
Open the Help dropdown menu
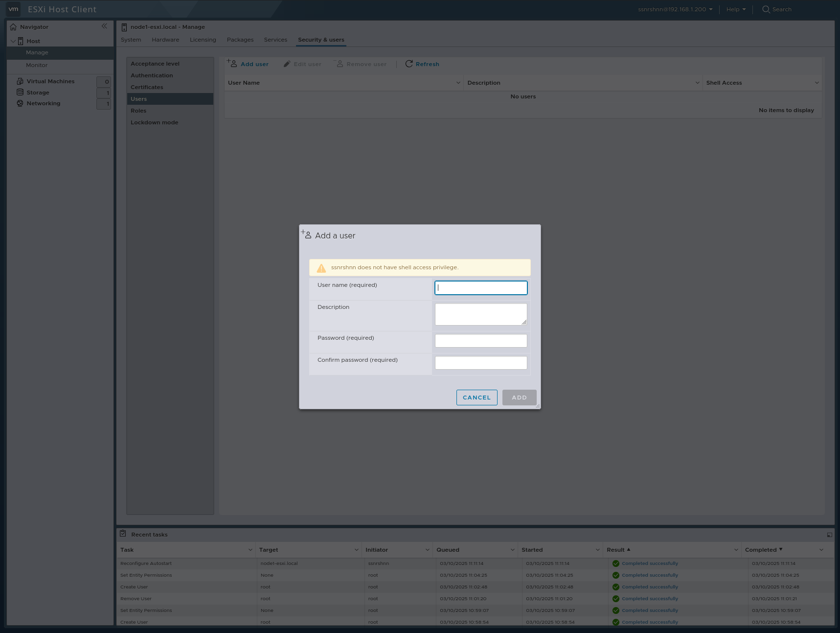click(735, 9)
